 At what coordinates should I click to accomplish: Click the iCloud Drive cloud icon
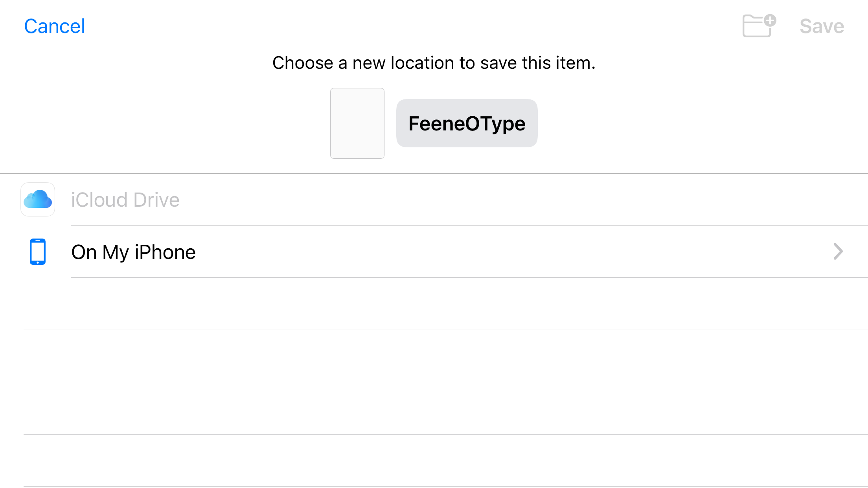[x=38, y=199]
